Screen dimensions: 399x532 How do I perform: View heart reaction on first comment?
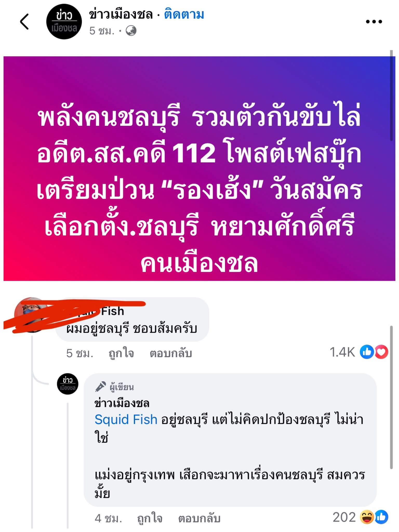point(381,352)
